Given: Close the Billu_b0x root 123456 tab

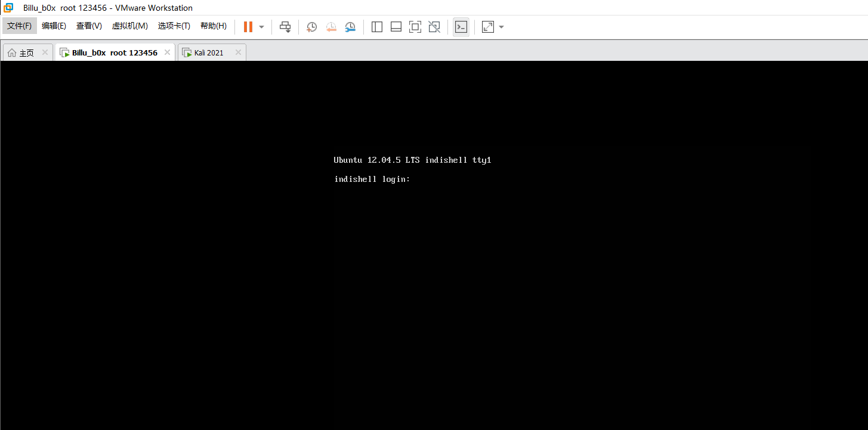Looking at the screenshot, I should pyautogui.click(x=167, y=52).
